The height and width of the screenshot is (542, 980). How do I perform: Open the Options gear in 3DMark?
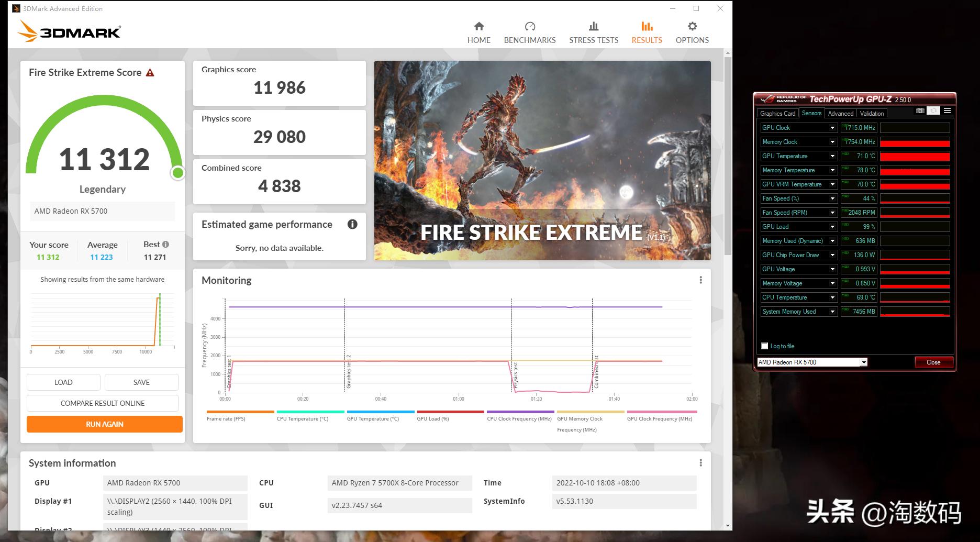(x=692, y=27)
